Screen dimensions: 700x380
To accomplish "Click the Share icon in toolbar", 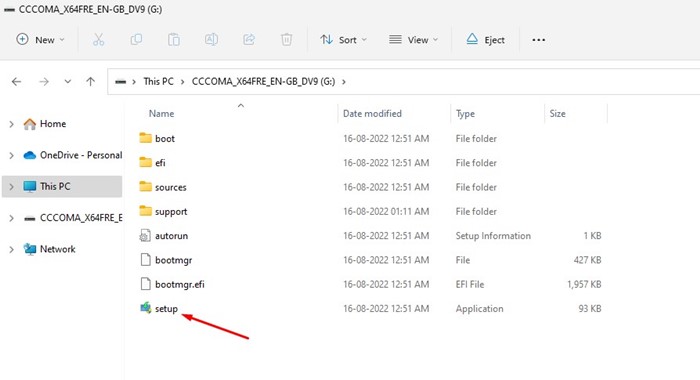I will coord(249,40).
